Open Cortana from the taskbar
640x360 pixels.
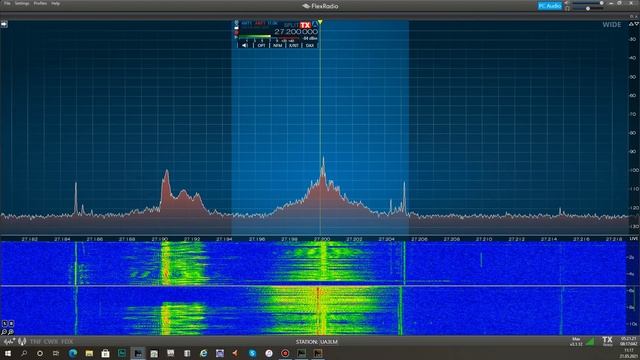[x=40, y=353]
